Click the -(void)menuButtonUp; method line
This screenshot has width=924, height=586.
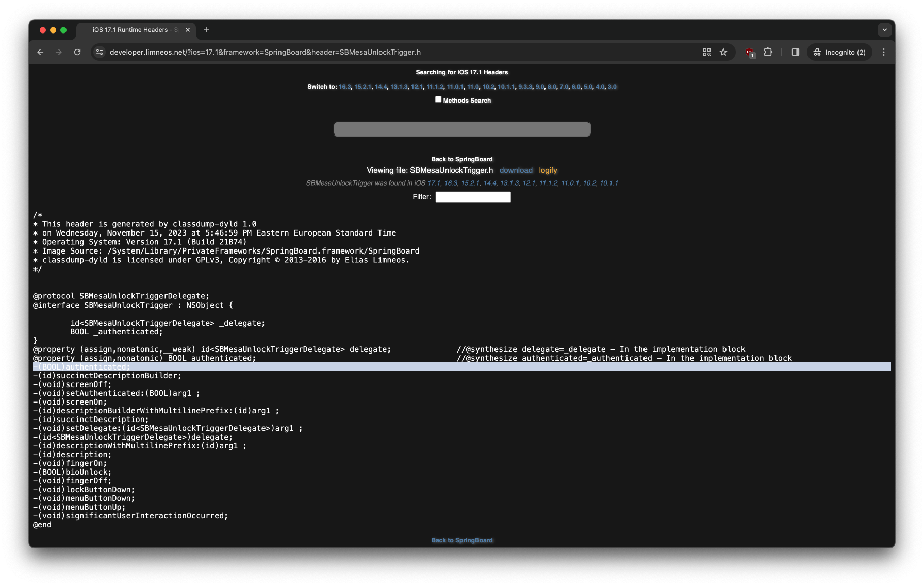pos(79,507)
